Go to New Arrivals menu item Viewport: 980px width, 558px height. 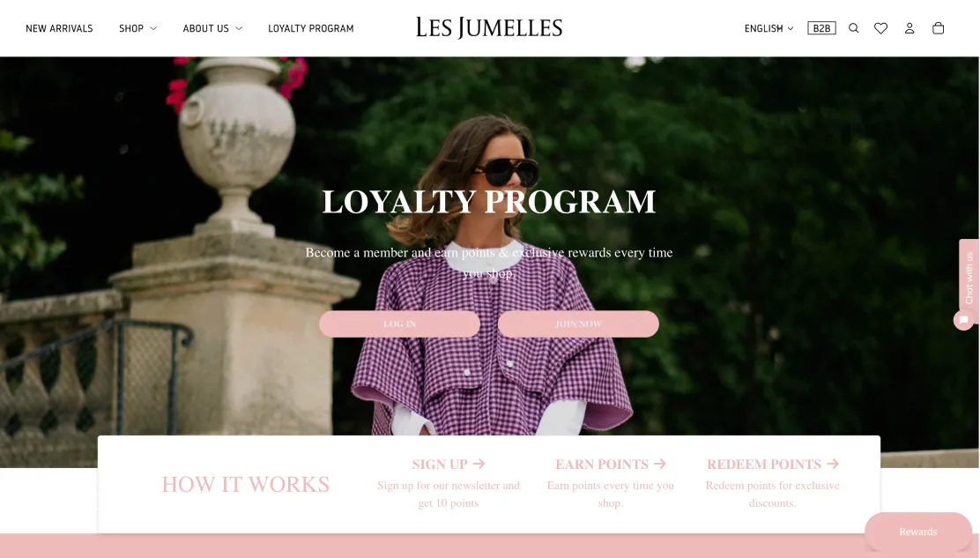(59, 28)
